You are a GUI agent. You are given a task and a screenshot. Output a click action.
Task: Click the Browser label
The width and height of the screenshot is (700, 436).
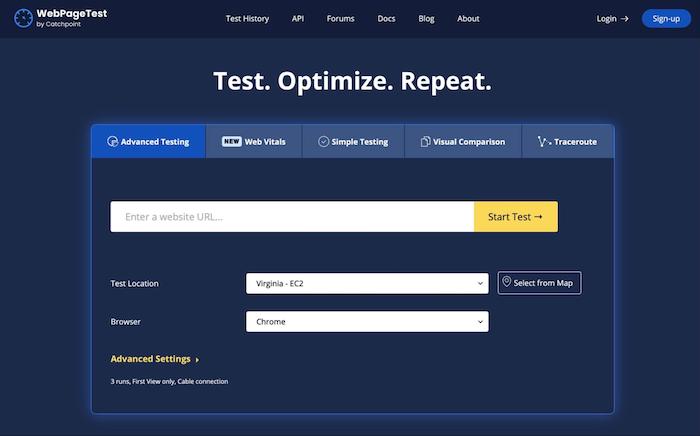click(125, 322)
